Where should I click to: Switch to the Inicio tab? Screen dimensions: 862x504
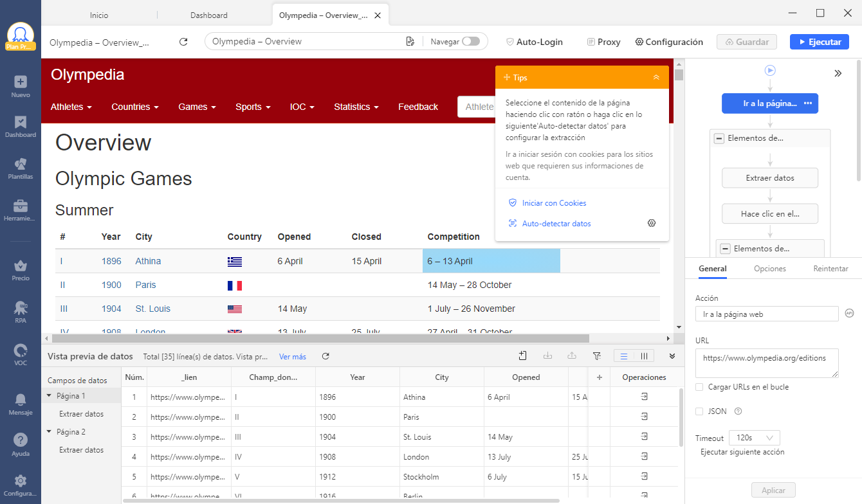[x=99, y=15]
